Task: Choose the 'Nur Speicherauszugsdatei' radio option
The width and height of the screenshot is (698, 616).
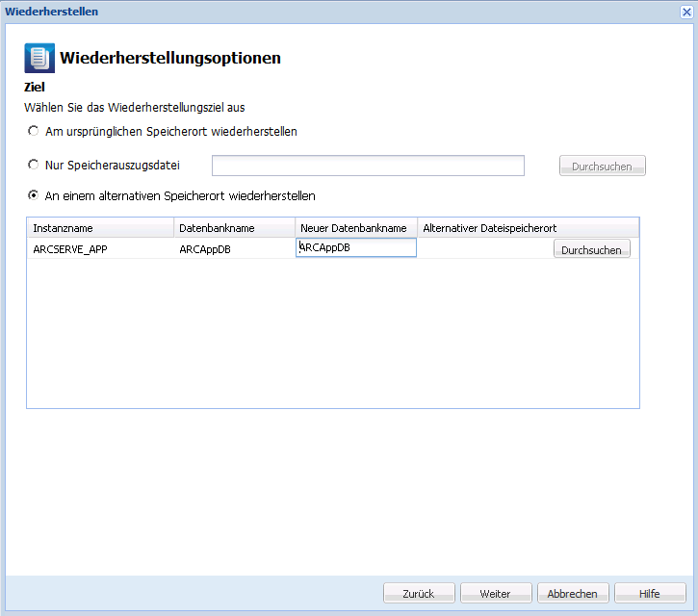Action: (x=34, y=165)
